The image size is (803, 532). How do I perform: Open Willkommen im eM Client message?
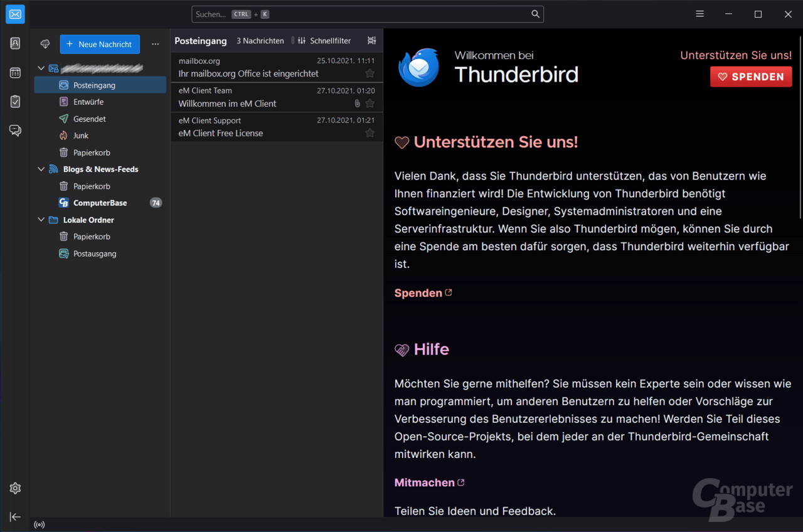(x=277, y=97)
